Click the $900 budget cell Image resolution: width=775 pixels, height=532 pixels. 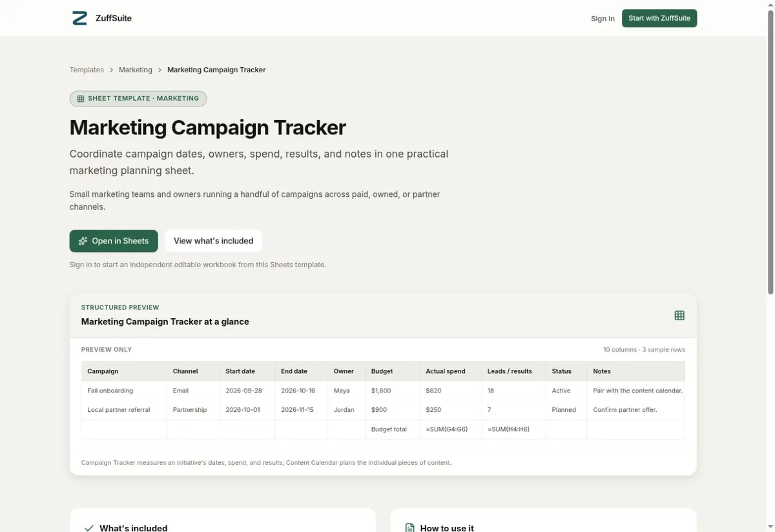(393, 410)
